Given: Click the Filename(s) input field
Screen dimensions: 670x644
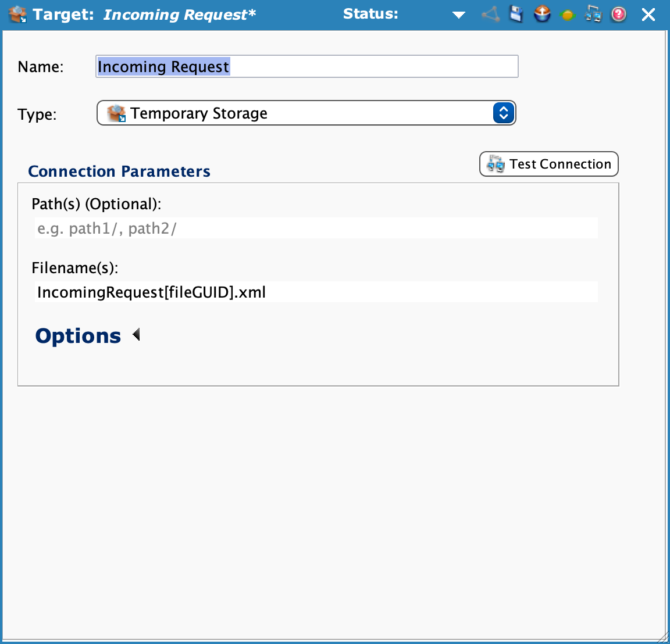Looking at the screenshot, I should coord(316,292).
